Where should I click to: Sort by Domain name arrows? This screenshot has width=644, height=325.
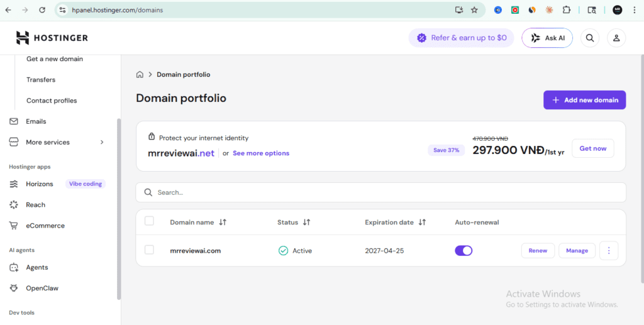coord(223,222)
